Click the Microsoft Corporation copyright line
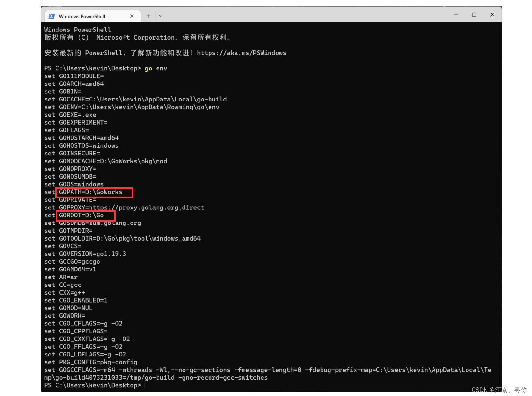 [x=138, y=37]
